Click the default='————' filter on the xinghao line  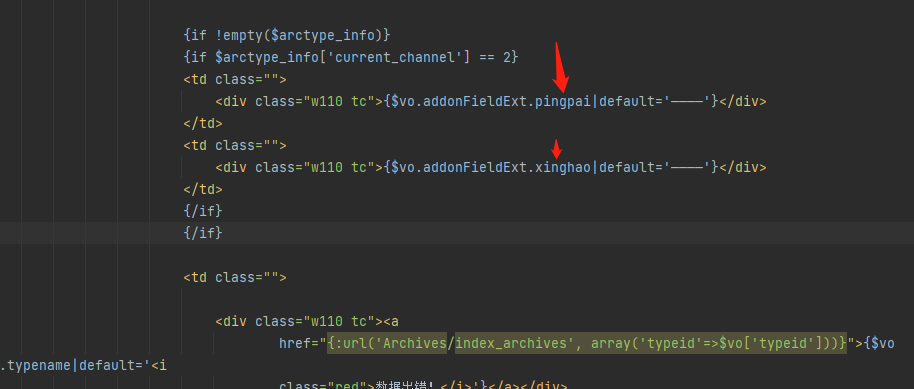pyautogui.click(x=655, y=167)
